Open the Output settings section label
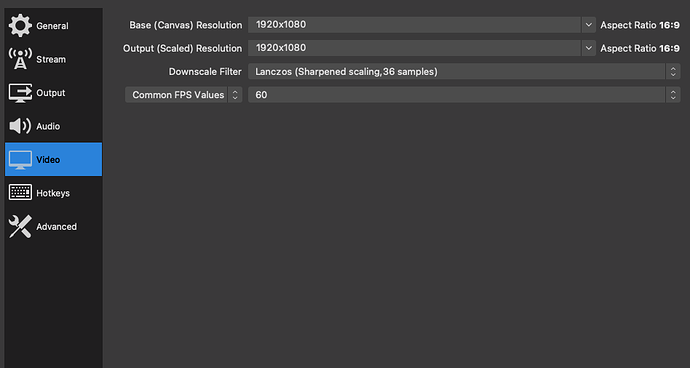Viewport: 690px width, 368px height. pyautogui.click(x=51, y=93)
